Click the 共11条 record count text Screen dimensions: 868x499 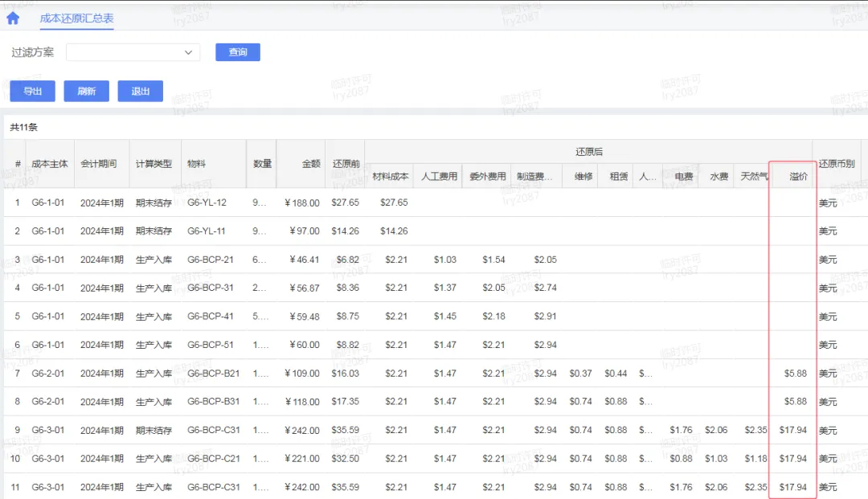tap(24, 127)
